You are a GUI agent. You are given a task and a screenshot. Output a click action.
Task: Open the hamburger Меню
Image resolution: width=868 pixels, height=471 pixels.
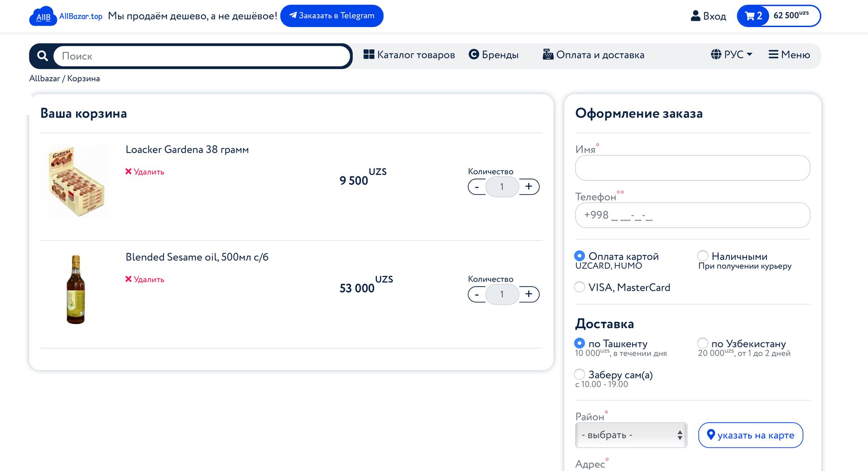(x=789, y=55)
